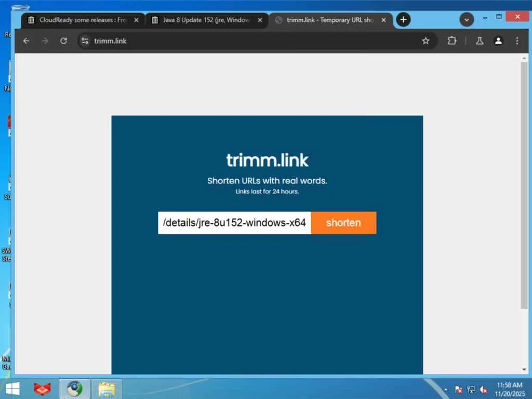Screen dimensions: 532x399
Task: Open the red fox app in taskbar
Action: (x=42, y=389)
